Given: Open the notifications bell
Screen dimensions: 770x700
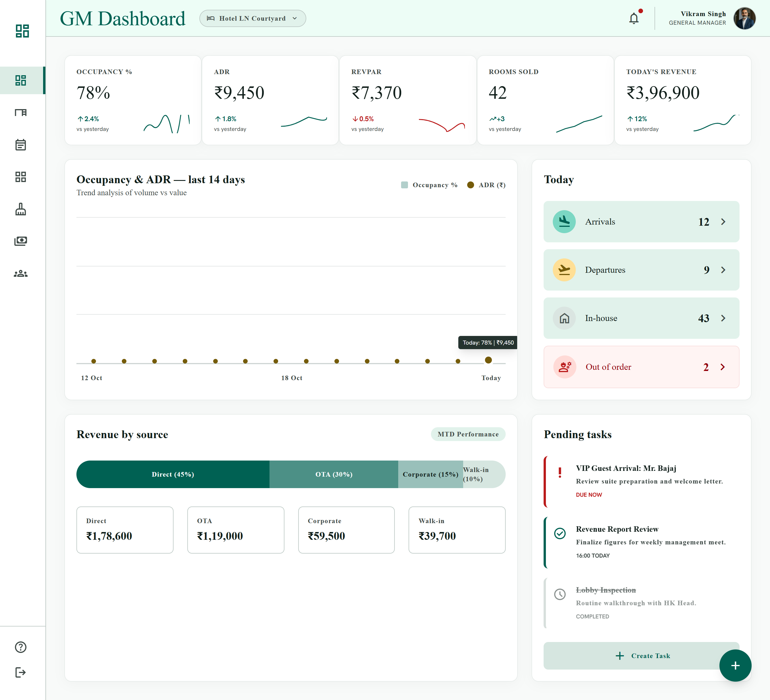Looking at the screenshot, I should pyautogui.click(x=634, y=18).
